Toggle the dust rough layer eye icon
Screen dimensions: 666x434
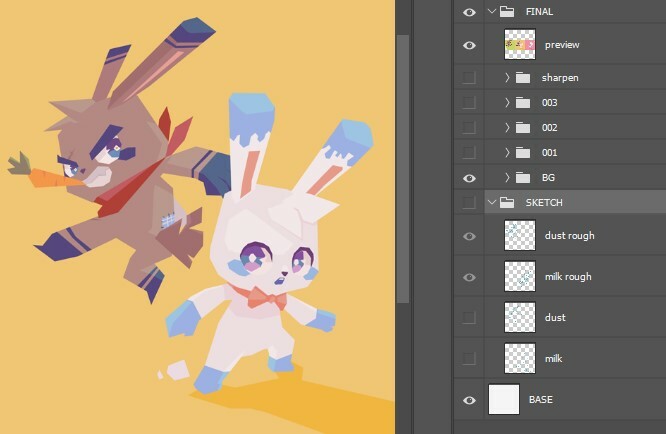pos(469,236)
